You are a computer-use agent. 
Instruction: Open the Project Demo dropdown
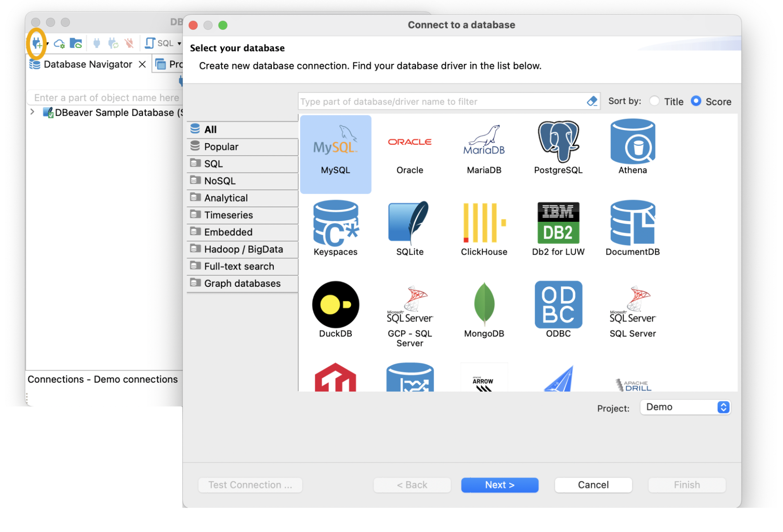point(685,407)
